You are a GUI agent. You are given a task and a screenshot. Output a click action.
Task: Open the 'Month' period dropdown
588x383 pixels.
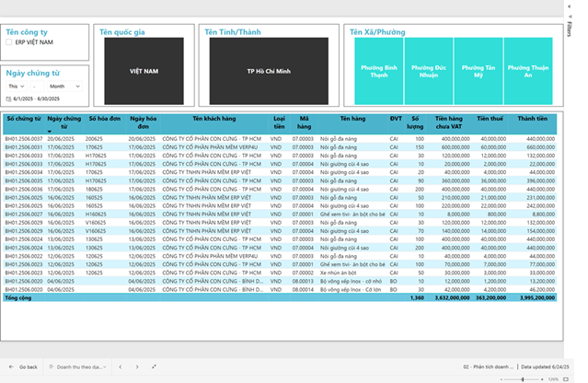[x=70, y=86]
